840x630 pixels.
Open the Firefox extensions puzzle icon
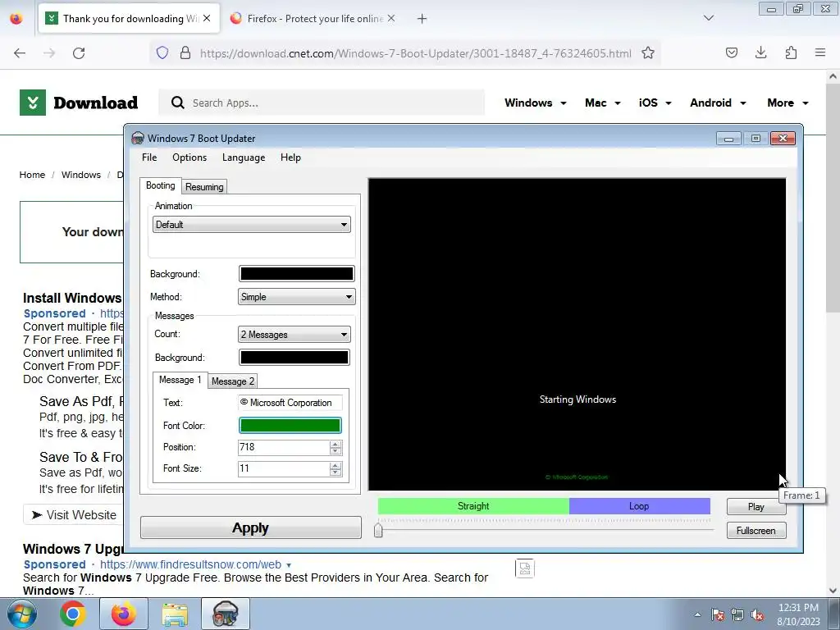[791, 52]
